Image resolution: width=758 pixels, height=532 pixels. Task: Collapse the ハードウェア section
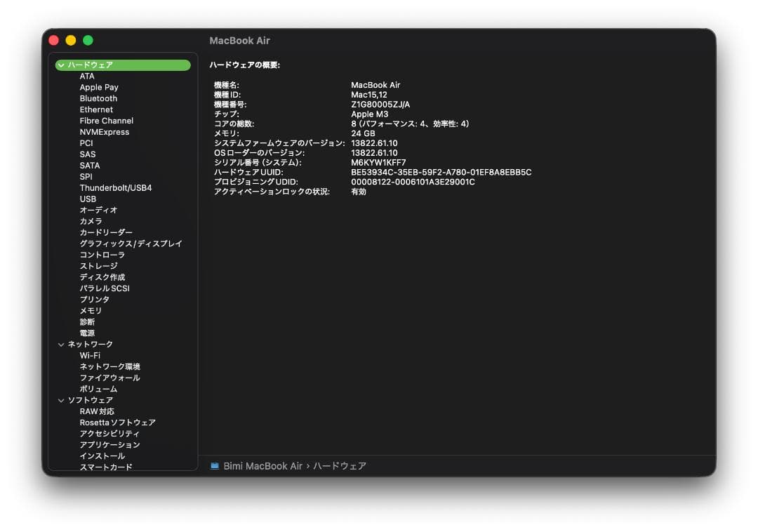point(62,65)
